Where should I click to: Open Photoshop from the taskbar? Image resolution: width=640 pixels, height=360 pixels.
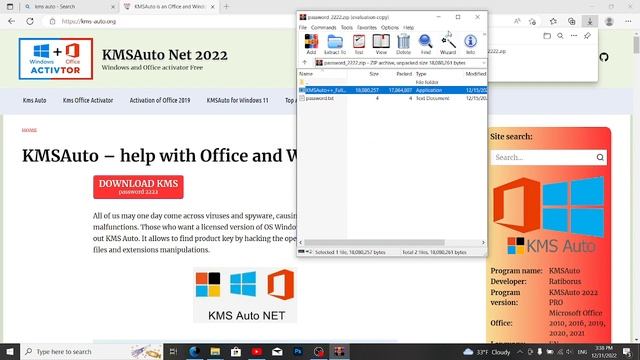[298, 351]
